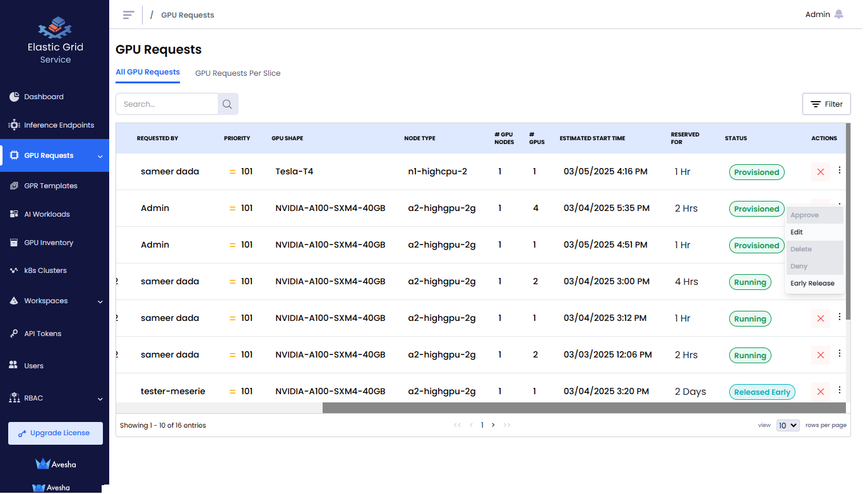Viewport: 868px width, 494px height.
Task: Open API Tokens page
Action: tap(42, 334)
